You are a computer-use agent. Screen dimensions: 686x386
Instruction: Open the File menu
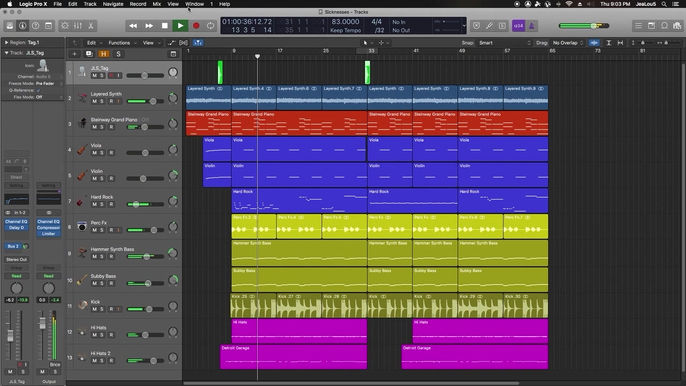pos(57,4)
